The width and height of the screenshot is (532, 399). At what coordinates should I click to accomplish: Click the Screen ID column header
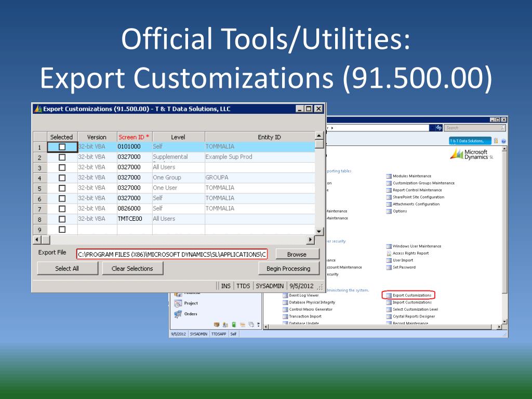(x=135, y=137)
